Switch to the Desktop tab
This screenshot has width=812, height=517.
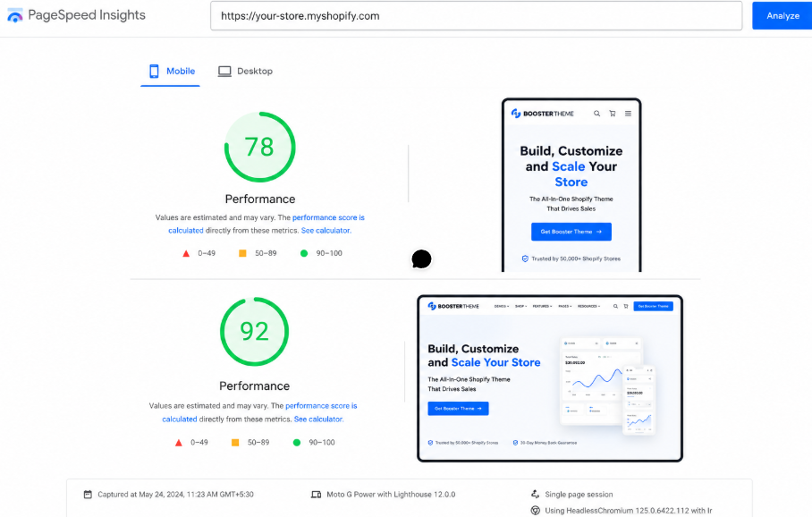click(x=245, y=72)
